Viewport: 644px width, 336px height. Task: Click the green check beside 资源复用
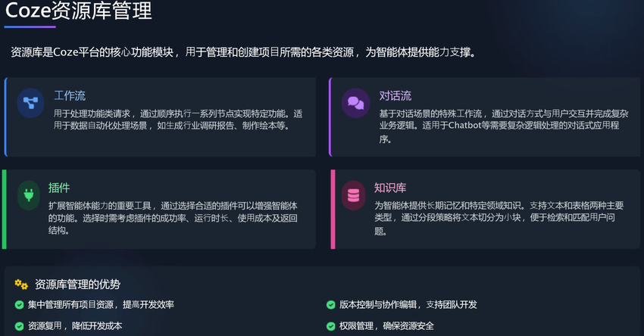pos(19,326)
